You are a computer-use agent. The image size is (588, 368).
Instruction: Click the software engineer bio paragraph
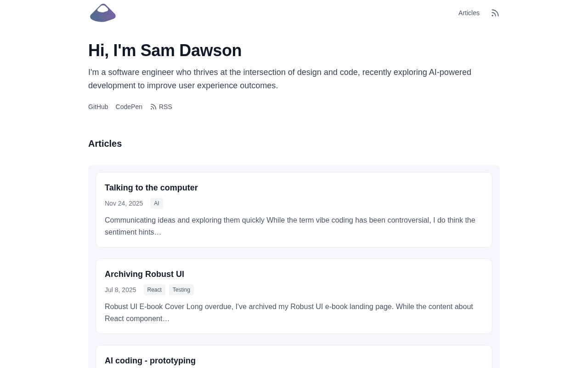click(x=279, y=79)
